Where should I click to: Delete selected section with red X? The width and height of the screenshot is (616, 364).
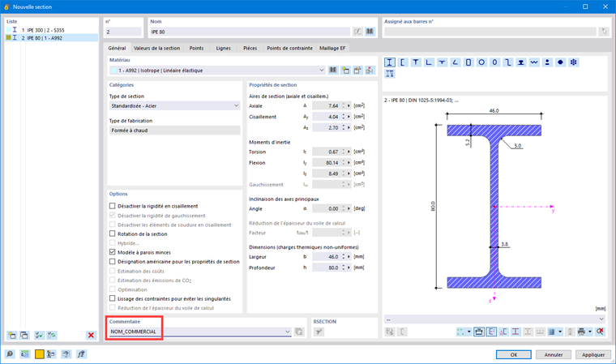pos(91,336)
